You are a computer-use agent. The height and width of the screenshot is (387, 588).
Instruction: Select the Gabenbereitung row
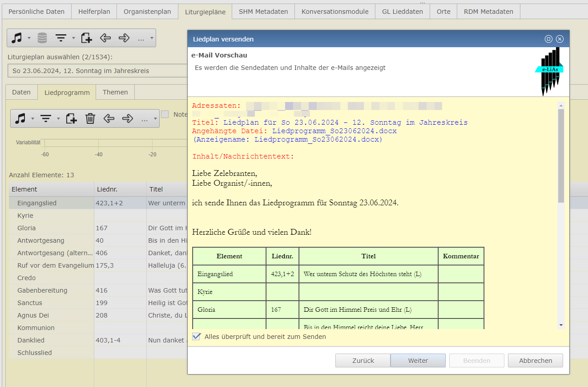point(98,290)
